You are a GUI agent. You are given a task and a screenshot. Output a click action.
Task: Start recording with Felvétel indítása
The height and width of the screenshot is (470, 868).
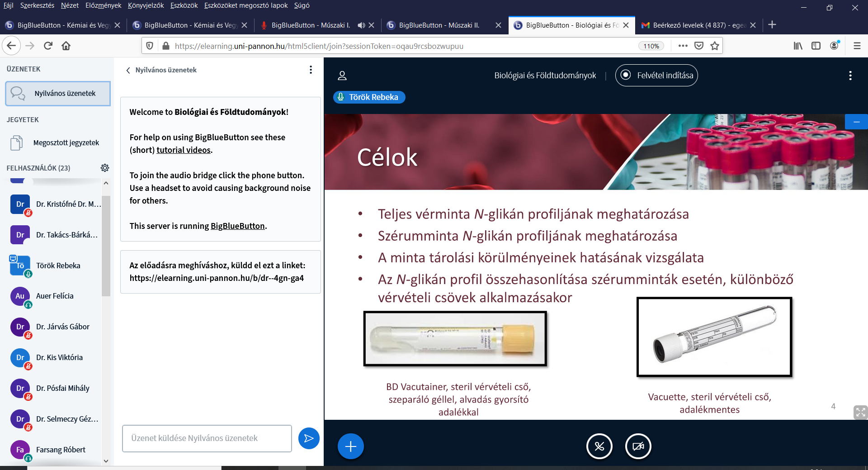pyautogui.click(x=656, y=76)
